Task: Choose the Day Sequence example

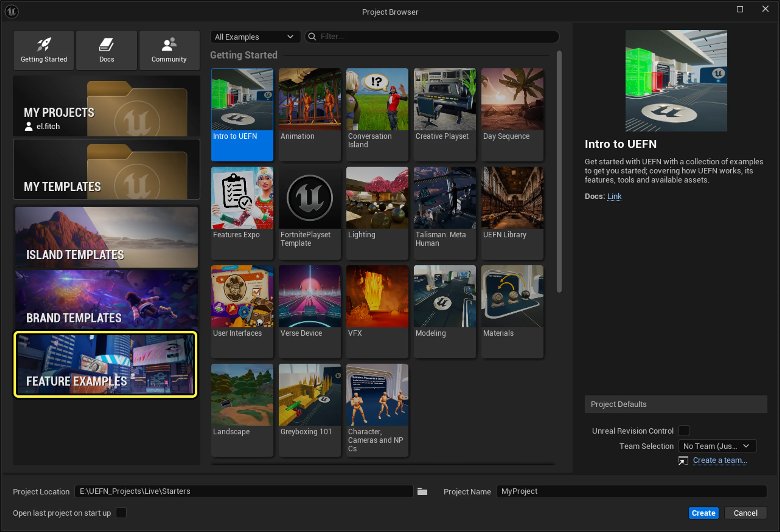Action: click(512, 115)
